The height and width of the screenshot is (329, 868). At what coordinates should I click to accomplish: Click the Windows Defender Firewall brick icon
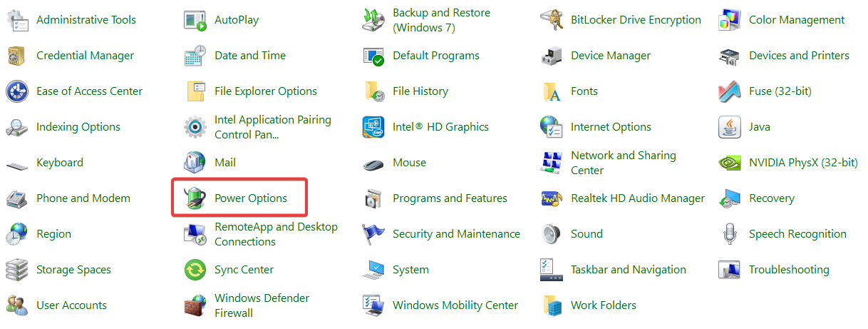(195, 305)
